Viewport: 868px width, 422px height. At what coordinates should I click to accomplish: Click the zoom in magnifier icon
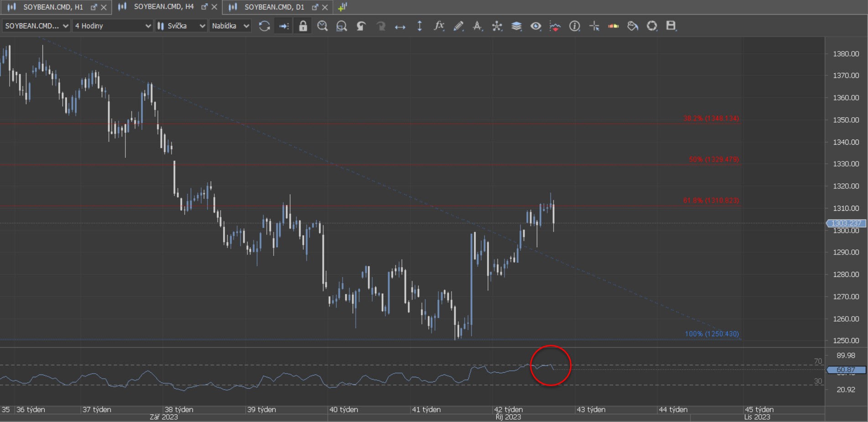tap(322, 26)
